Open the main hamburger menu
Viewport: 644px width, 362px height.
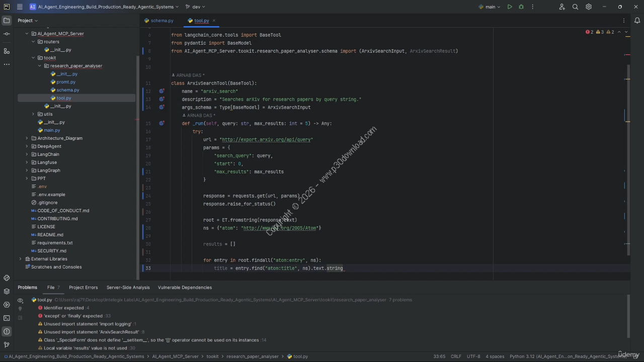pos(20,7)
